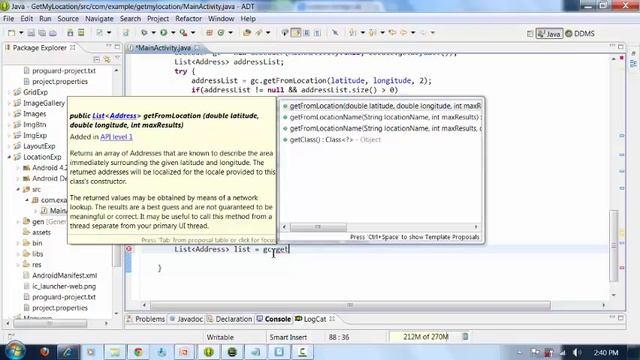Open the Navigate menu
The image size is (640, 360).
[x=99, y=19]
